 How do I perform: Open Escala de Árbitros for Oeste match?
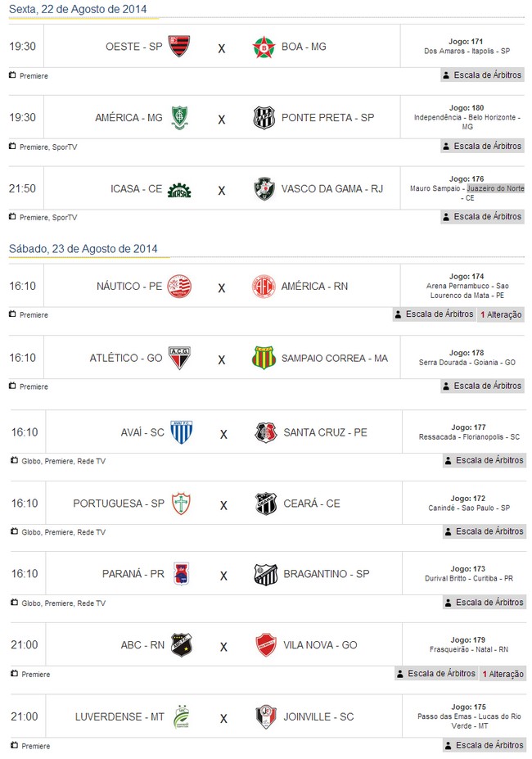481,75
